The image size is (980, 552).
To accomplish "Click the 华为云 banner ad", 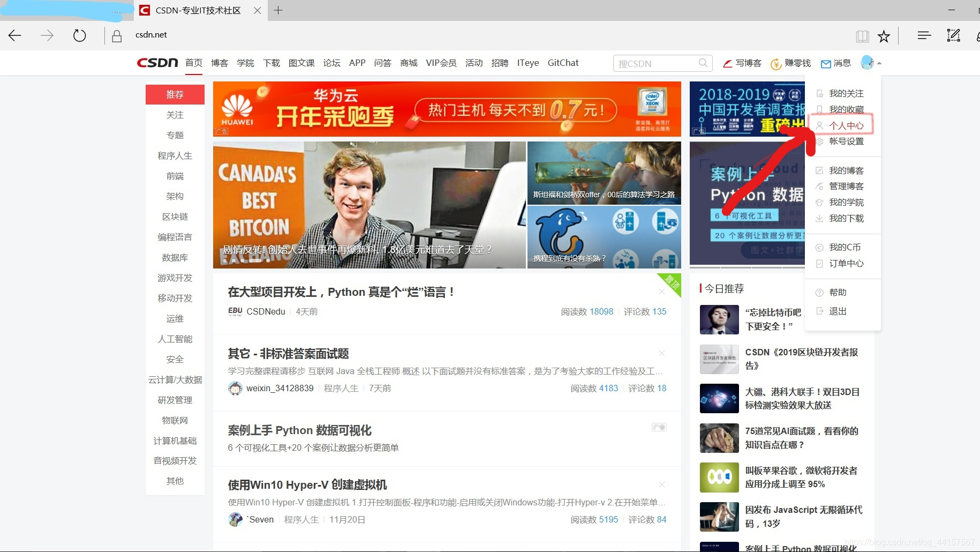I will click(x=447, y=109).
